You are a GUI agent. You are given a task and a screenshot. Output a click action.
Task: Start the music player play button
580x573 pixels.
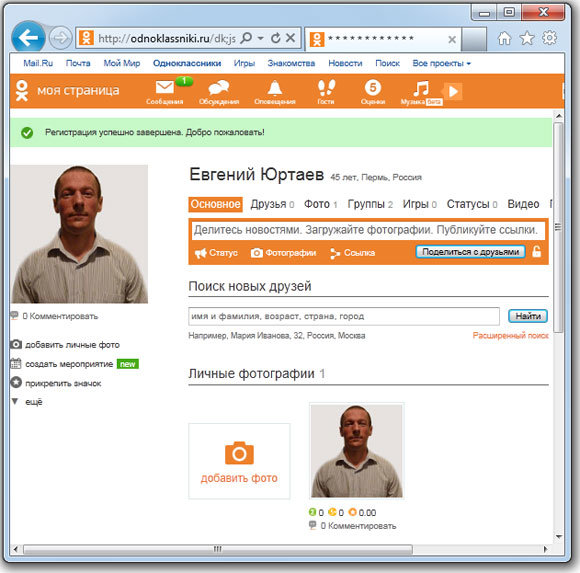pyautogui.click(x=453, y=91)
